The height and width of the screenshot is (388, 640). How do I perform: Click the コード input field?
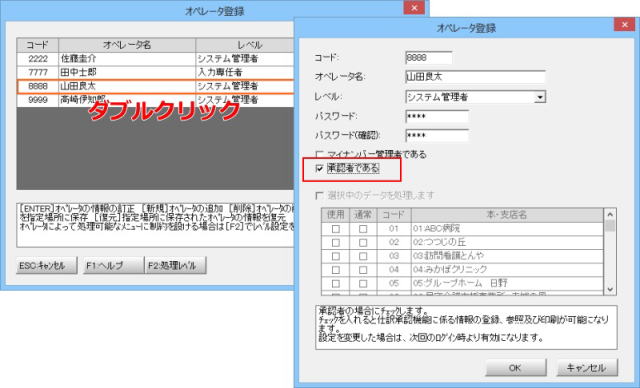coord(429,58)
